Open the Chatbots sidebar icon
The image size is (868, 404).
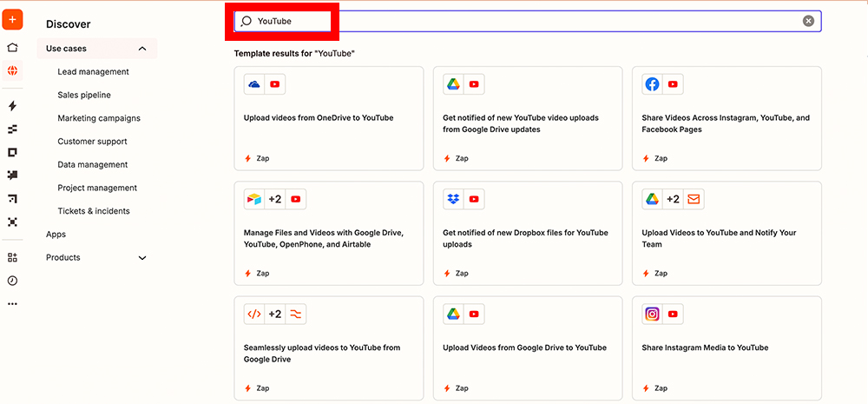pos(12,176)
